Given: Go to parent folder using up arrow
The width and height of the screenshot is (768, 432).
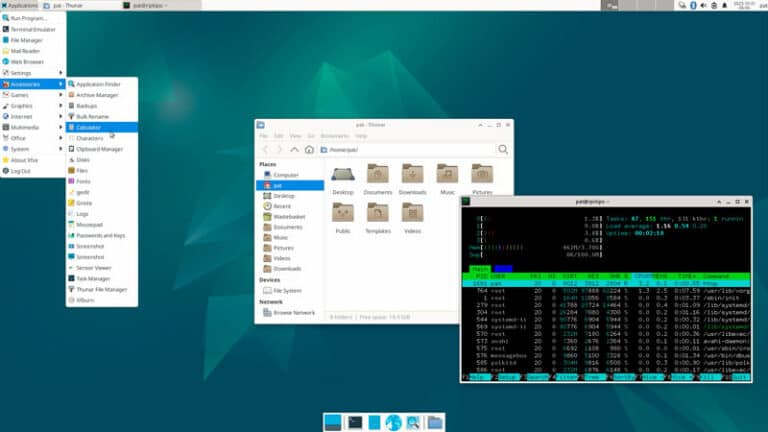Looking at the screenshot, I should 294,149.
